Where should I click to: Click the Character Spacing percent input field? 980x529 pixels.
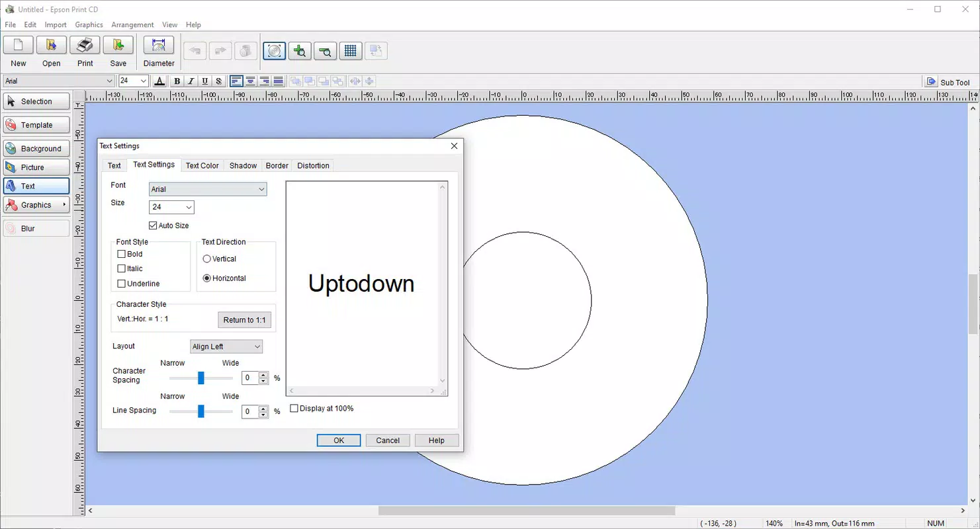250,378
